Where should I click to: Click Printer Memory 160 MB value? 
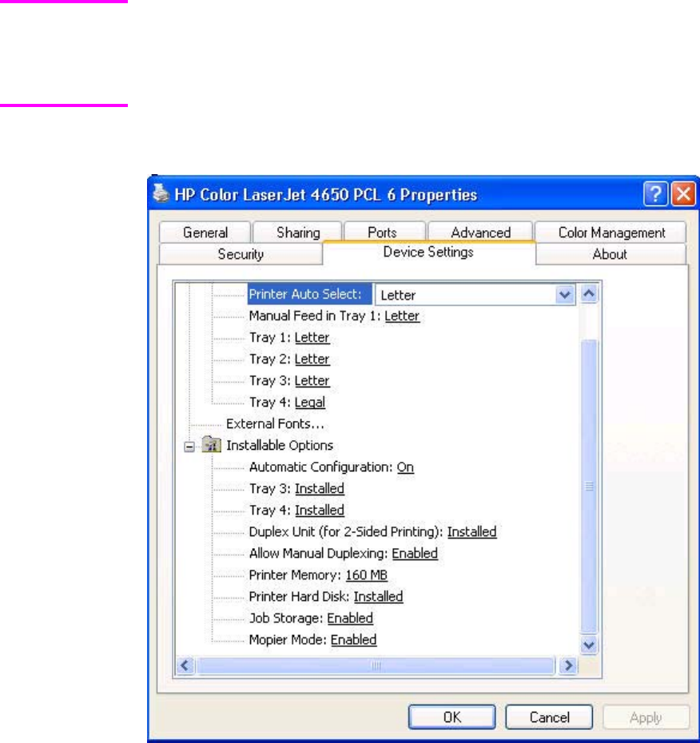[x=366, y=574]
